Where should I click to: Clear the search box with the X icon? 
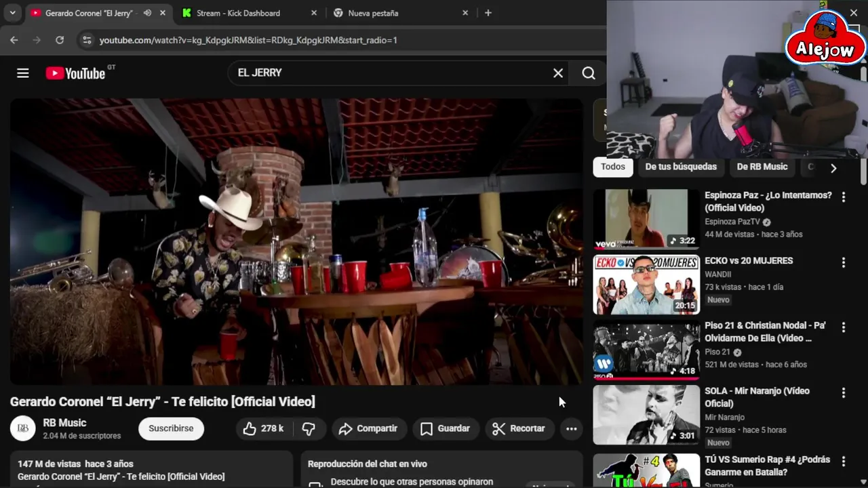click(x=558, y=73)
